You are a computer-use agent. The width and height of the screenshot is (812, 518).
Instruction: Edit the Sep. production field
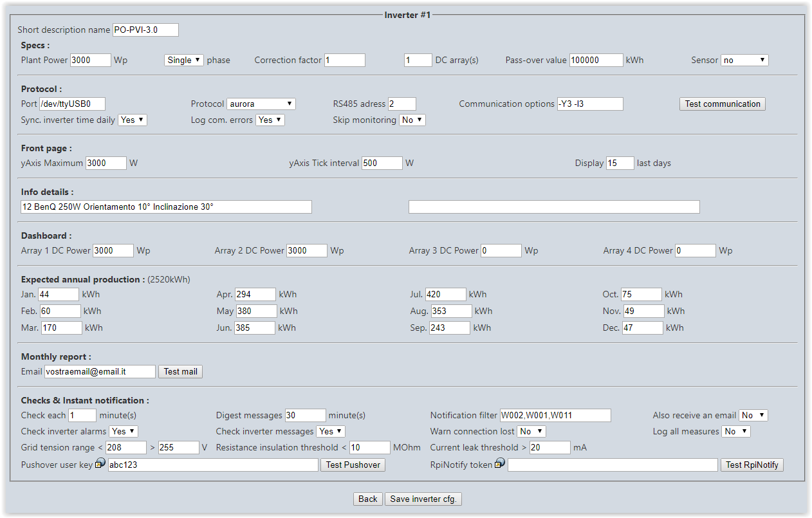(x=450, y=328)
